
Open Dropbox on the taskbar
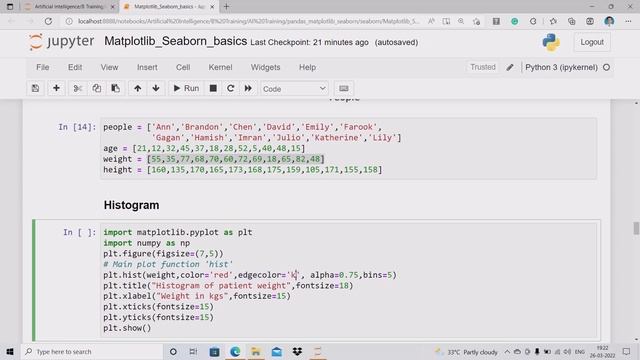pyautogui.click(x=297, y=351)
